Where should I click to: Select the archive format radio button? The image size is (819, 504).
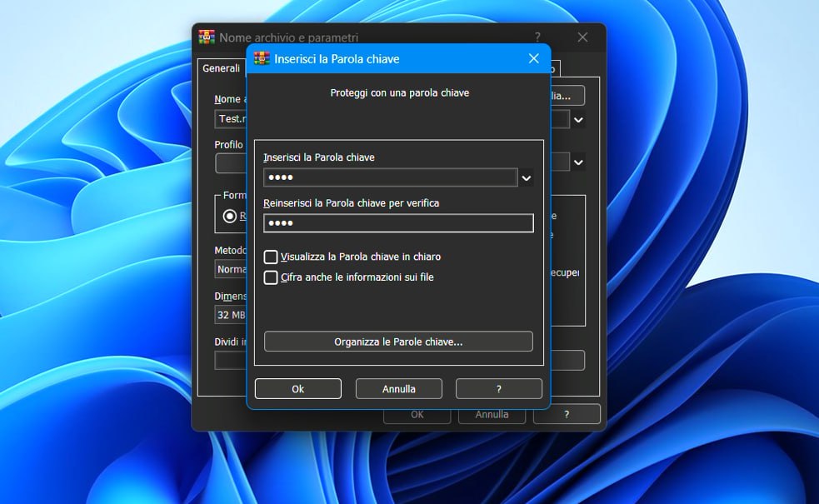point(230,216)
